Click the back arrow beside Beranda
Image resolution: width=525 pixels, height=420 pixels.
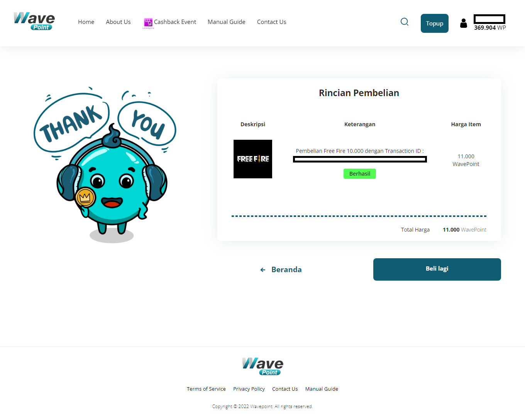(263, 270)
